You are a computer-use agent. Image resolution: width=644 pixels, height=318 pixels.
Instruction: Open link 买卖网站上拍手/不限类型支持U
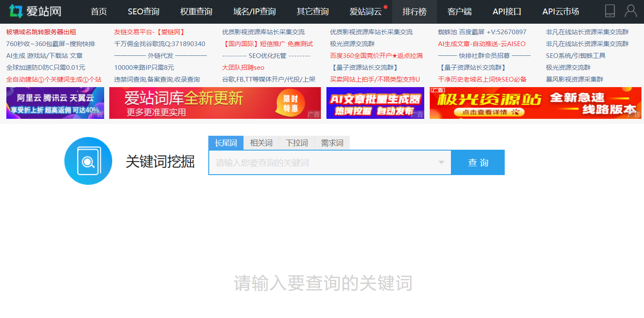[x=375, y=79]
